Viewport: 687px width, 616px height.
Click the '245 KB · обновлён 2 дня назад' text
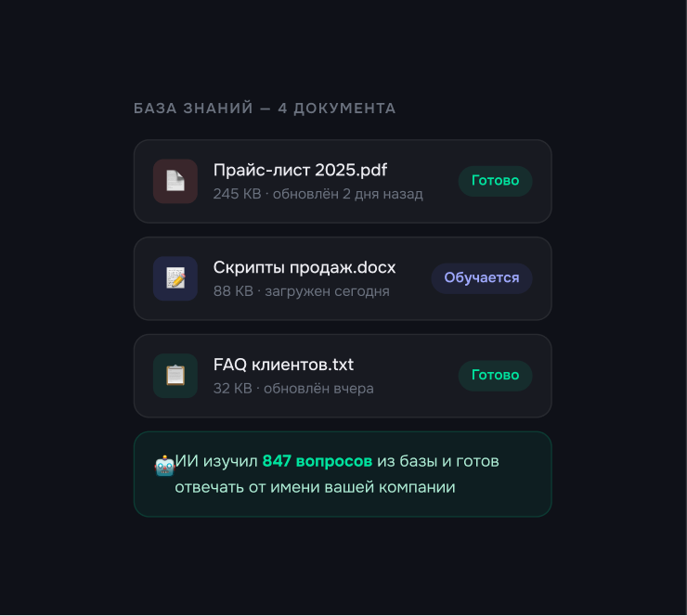coord(318,194)
